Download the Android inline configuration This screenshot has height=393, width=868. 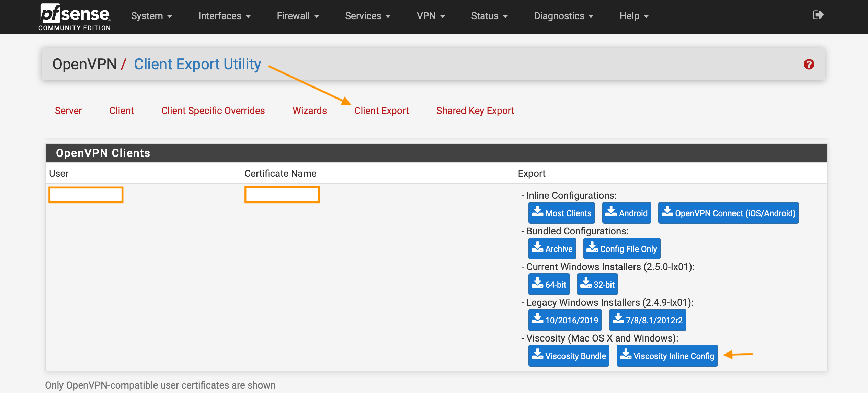[627, 213]
